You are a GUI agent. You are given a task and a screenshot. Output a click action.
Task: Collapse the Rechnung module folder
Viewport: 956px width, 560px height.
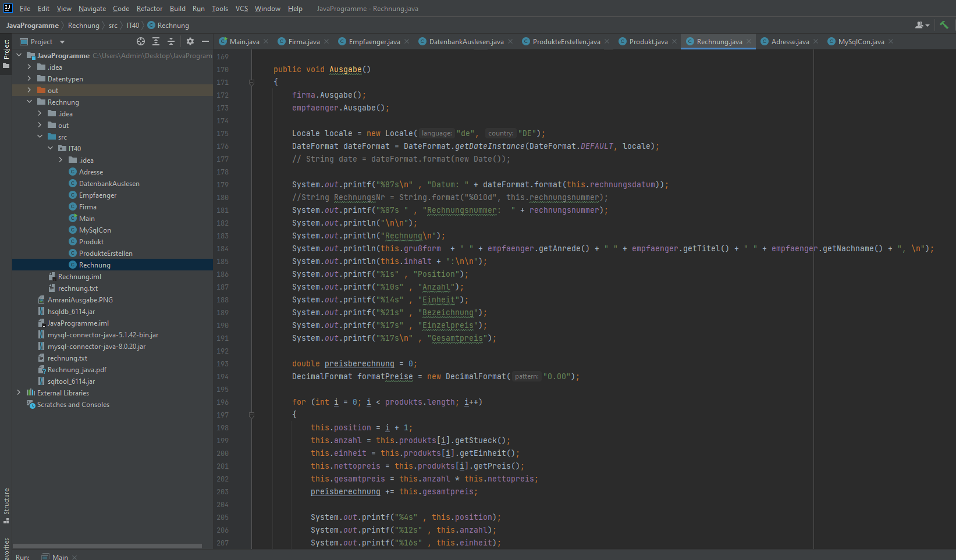pyautogui.click(x=29, y=102)
